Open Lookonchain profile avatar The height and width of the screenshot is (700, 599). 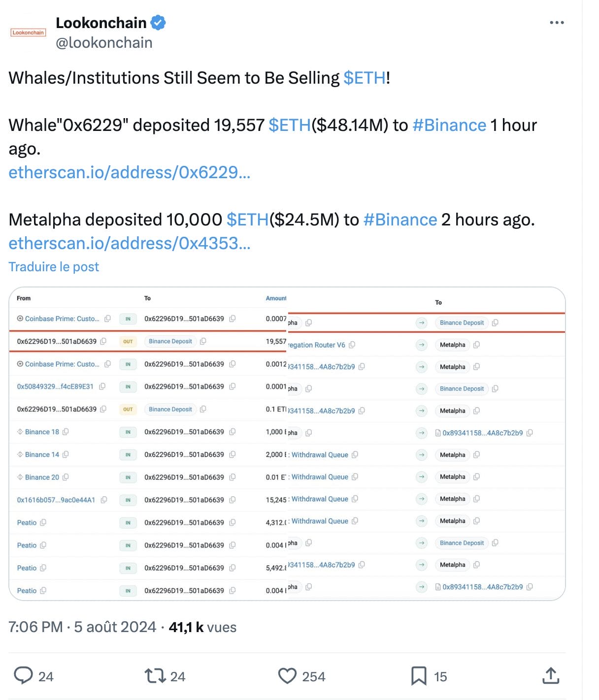point(28,32)
